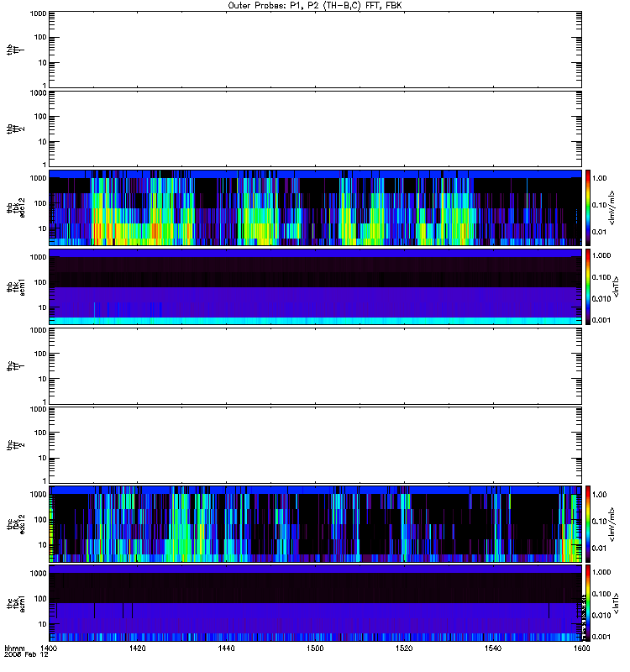Select the thb fbk scm1 spectrogram panel

click(316, 286)
